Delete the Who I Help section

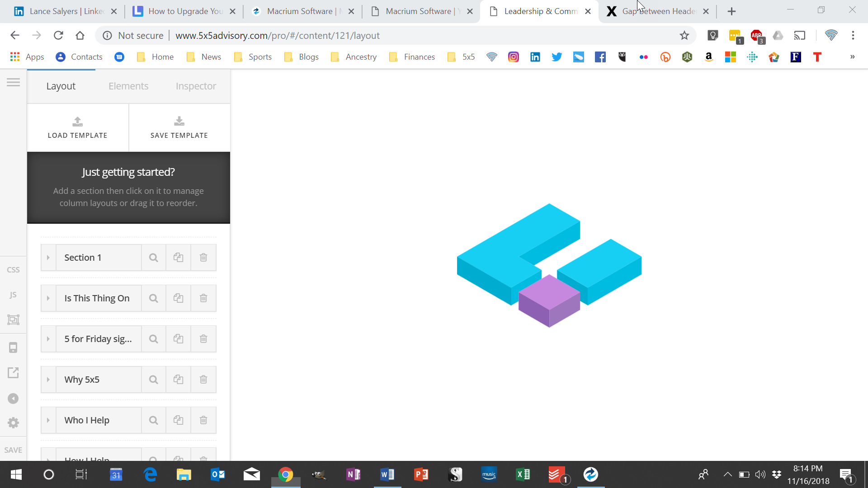click(203, 420)
